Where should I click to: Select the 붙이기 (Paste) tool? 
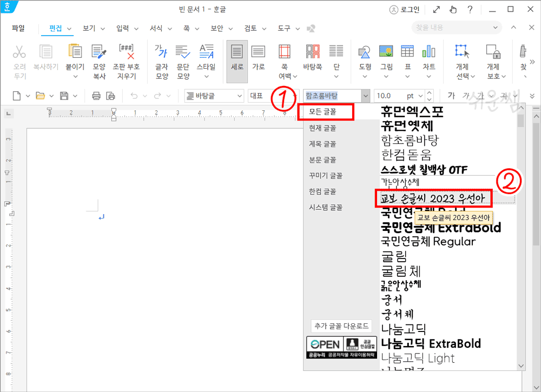(75, 59)
